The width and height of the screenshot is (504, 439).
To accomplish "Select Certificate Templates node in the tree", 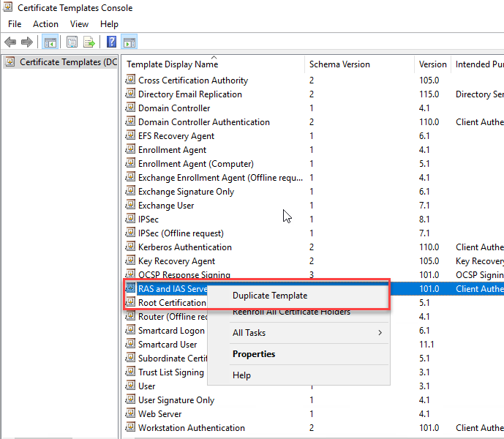I will tap(67, 62).
